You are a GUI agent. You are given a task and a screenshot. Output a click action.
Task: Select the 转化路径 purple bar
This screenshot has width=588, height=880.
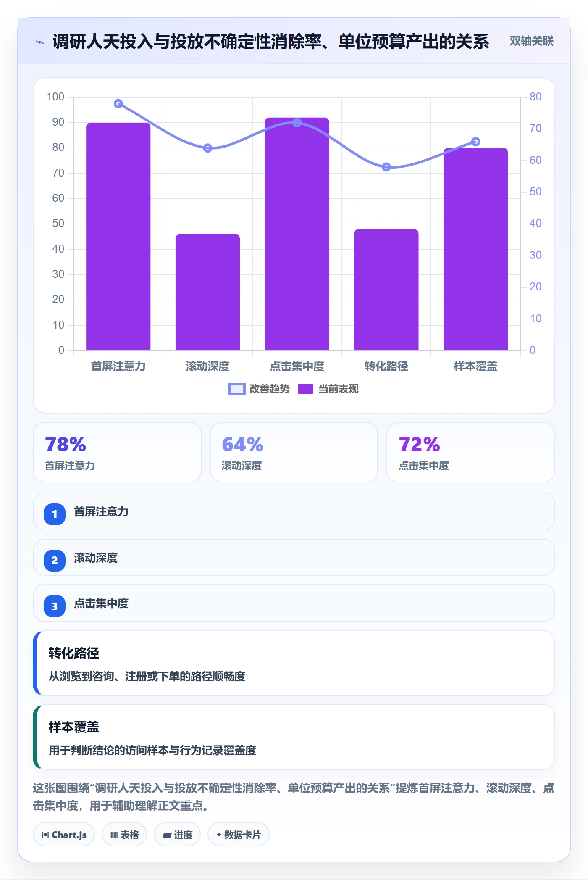[386, 290]
